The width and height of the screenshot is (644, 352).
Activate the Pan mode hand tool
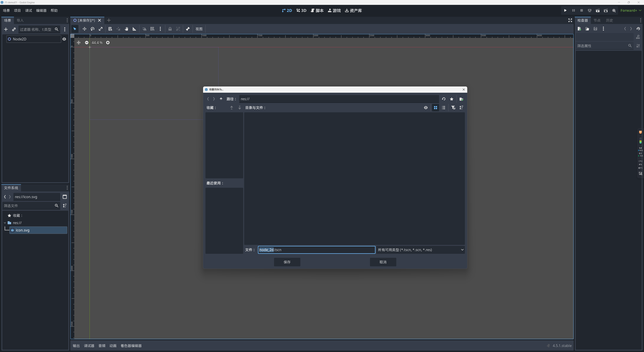[x=126, y=29]
